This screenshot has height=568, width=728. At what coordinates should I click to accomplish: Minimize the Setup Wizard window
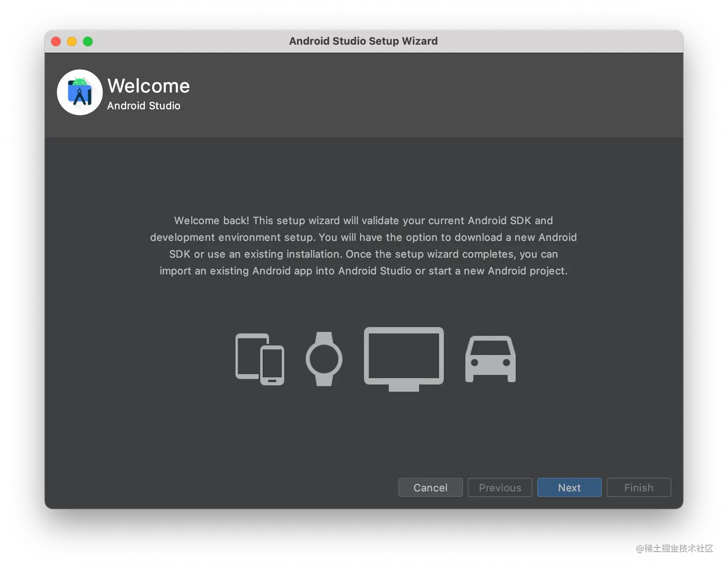pyautogui.click(x=72, y=41)
